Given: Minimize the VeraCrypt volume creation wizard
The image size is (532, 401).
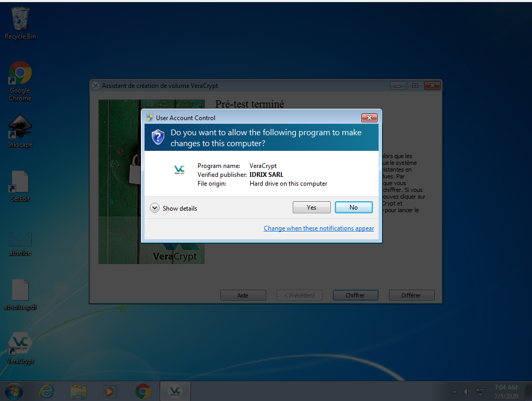Looking at the screenshot, I should (398, 85).
